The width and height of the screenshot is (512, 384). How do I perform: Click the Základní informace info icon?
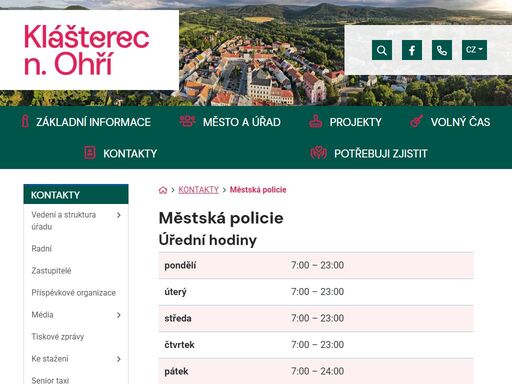point(25,122)
